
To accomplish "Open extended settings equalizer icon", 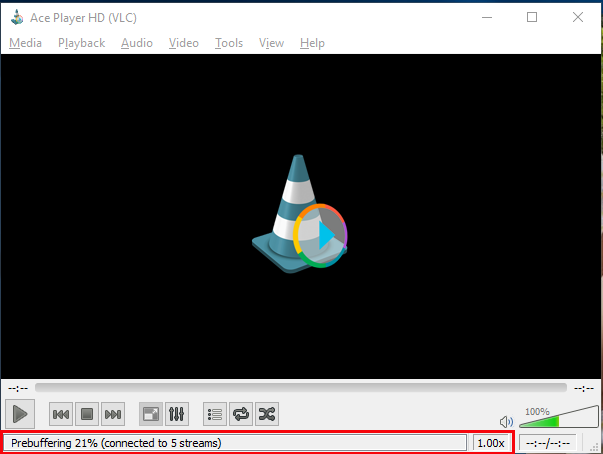I will tap(176, 413).
